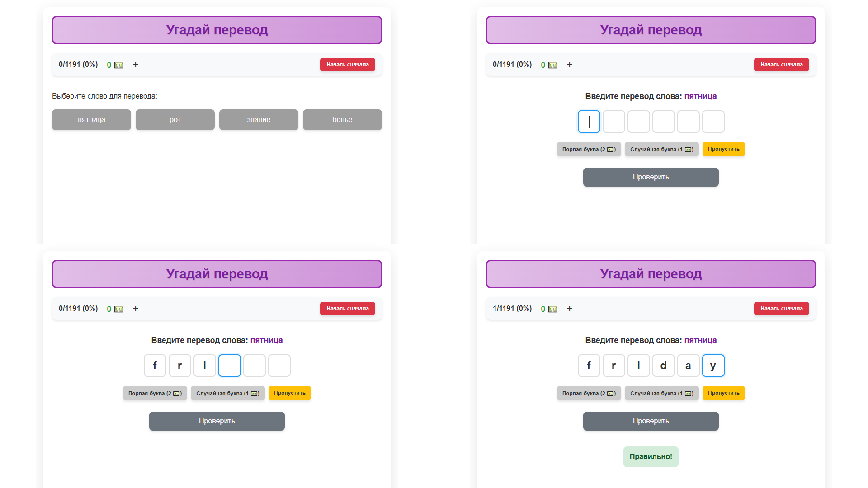Click the letter box containing 'd'

tap(663, 366)
